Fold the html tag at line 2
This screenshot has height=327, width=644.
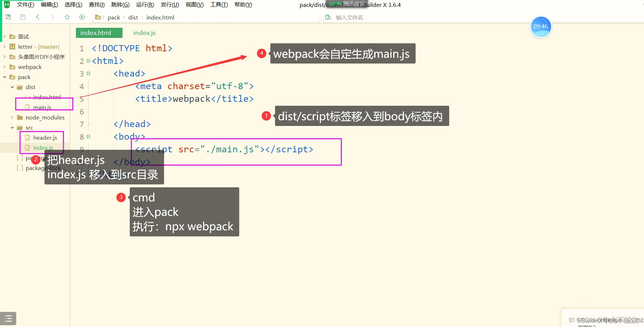tap(88, 61)
